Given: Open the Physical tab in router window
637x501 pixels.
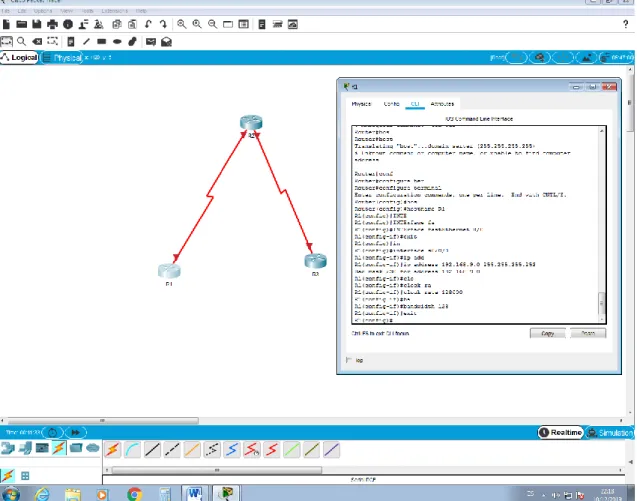Looking at the screenshot, I should pos(361,104).
